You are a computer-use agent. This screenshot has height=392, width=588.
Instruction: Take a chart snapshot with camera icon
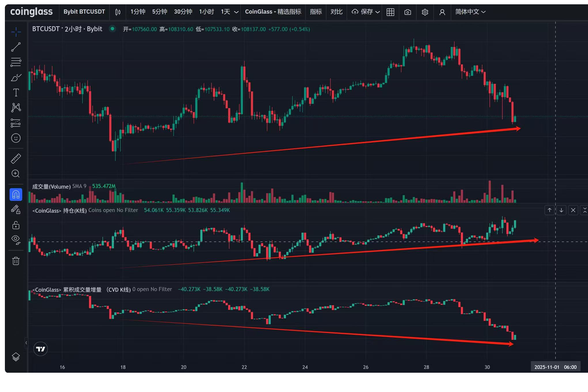[407, 12]
